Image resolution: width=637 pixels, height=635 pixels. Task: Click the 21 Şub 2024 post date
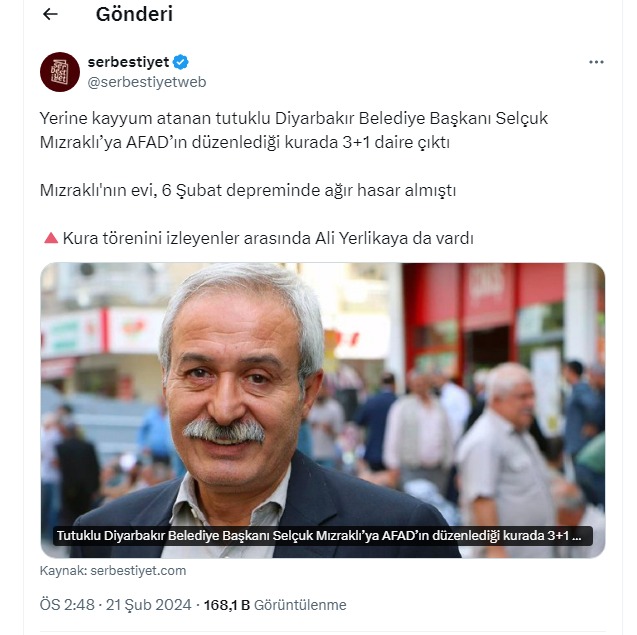(148, 605)
